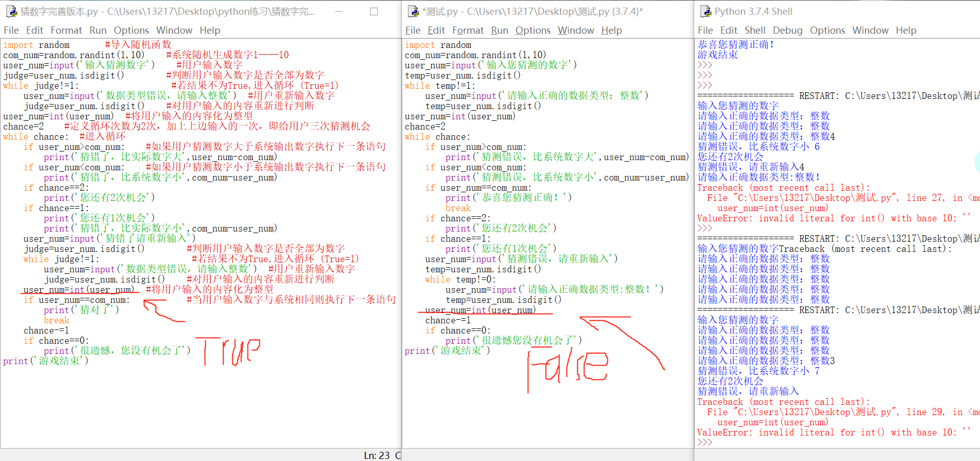Image resolution: width=980 pixels, height=461 pixels.
Task: Open File menu in Python Shell window
Action: (705, 31)
